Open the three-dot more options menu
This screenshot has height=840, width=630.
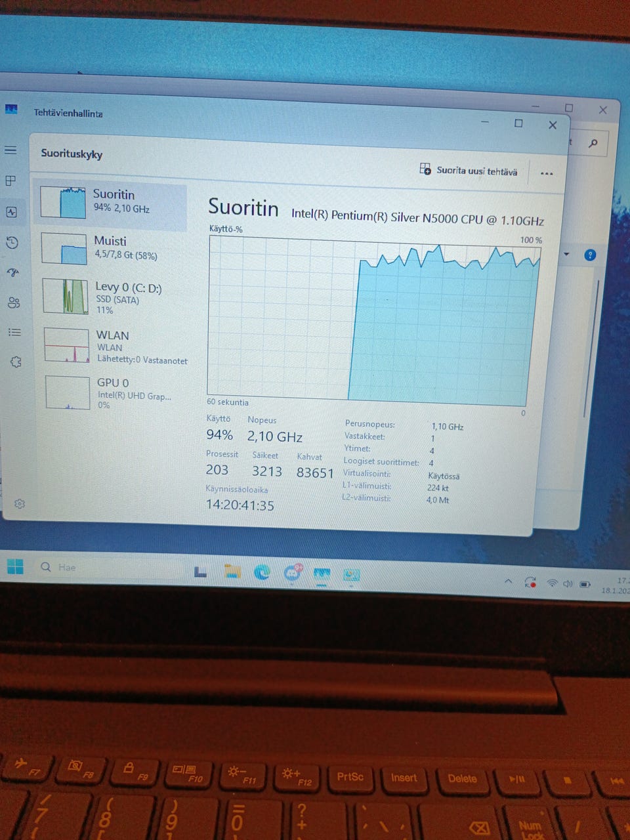[547, 173]
